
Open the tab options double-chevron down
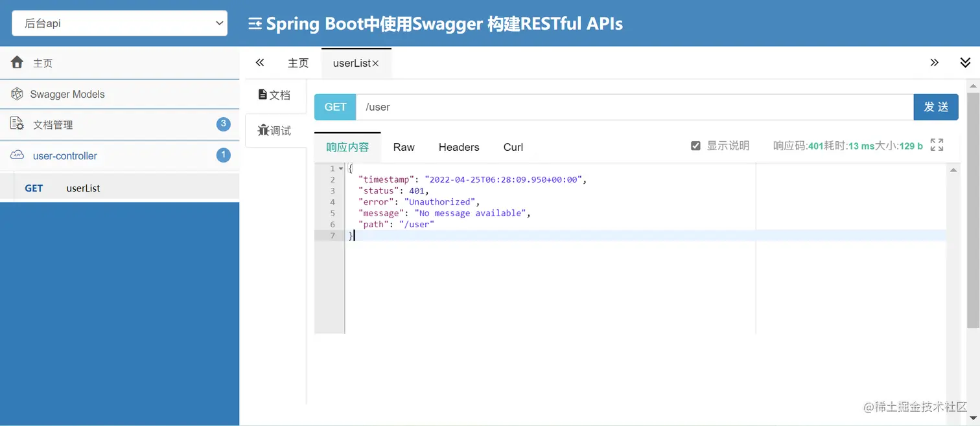pos(965,63)
